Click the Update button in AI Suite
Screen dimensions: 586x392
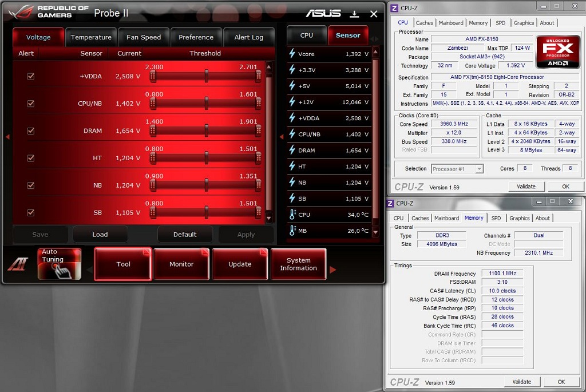click(x=240, y=264)
